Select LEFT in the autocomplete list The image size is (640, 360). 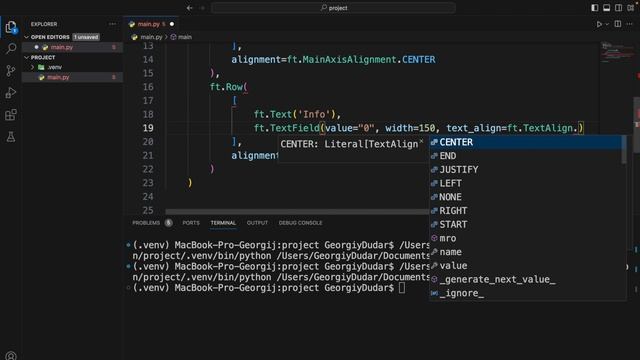(526, 183)
